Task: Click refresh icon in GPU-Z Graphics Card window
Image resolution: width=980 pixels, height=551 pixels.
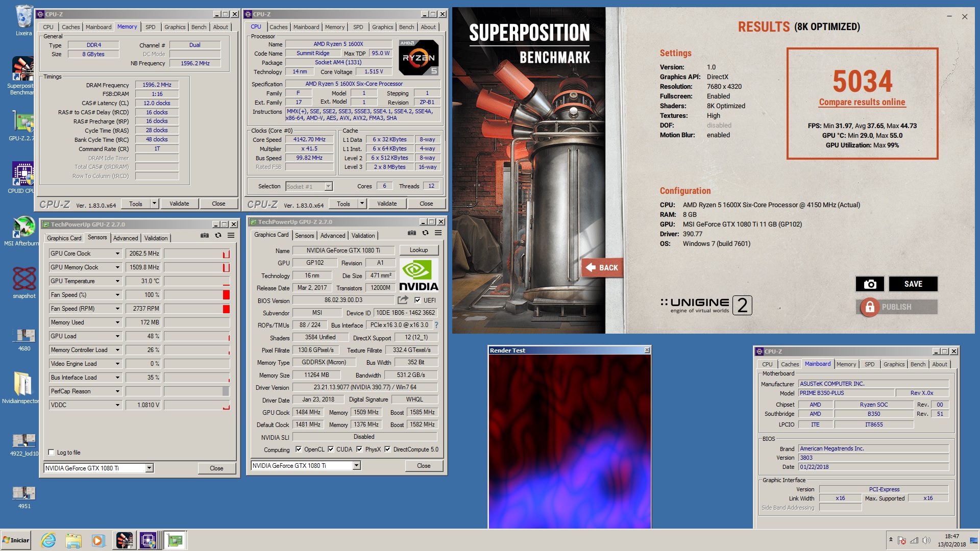Action: pos(425,233)
